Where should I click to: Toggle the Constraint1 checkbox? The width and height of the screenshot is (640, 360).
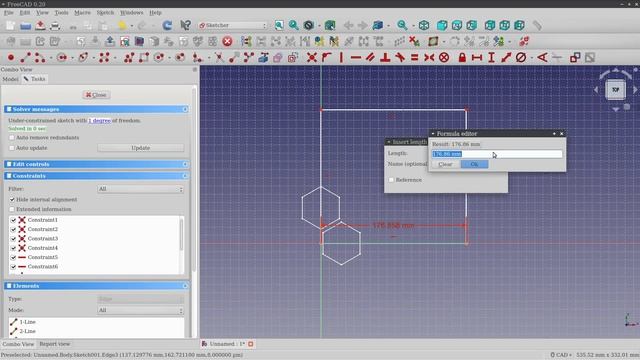click(13, 220)
